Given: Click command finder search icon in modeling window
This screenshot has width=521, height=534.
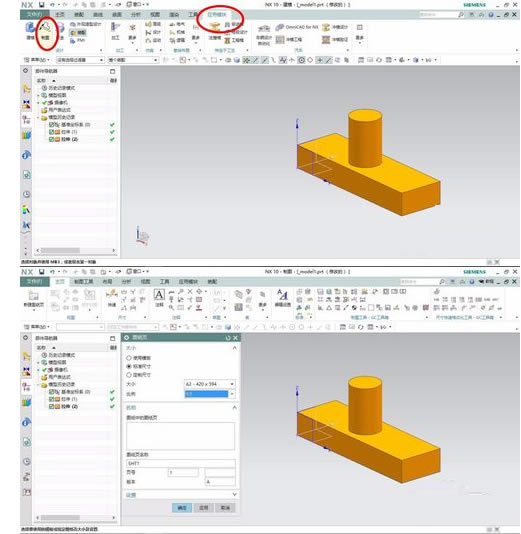Looking at the screenshot, I should click(x=461, y=14).
